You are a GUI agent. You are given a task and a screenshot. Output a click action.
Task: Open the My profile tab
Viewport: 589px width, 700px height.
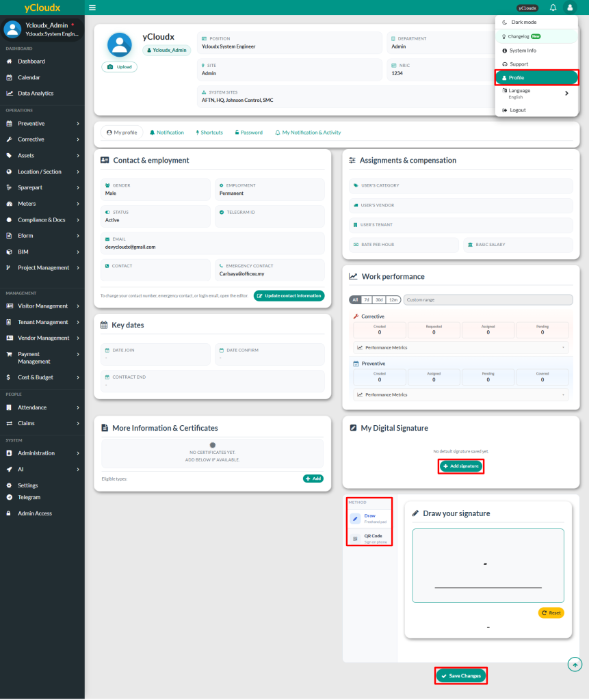coord(122,133)
